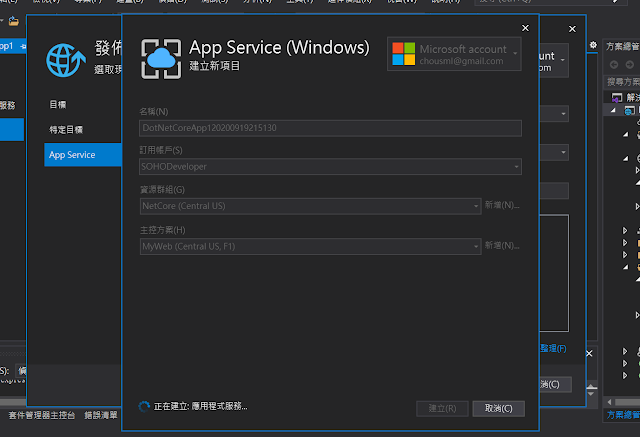Screen dimensions: 640x437
Task: Click 新增(N)... next to resource group
Action: (502, 205)
